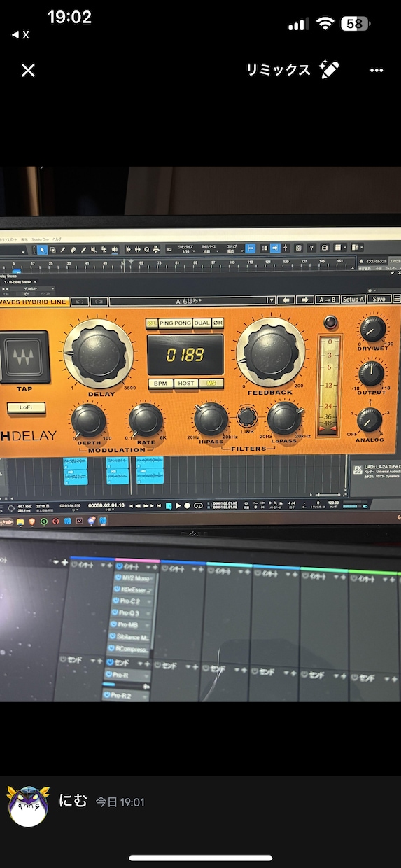Undo the last H-Delay change

[80, 302]
